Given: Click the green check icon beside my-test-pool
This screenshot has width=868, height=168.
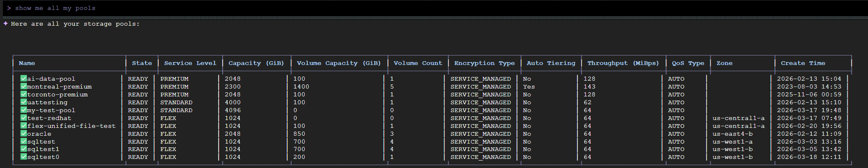Looking at the screenshot, I should [x=24, y=110].
